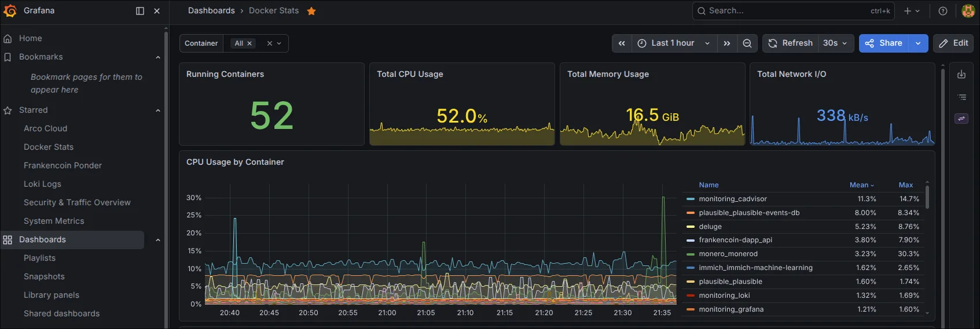Clear the Container variable selection
This screenshot has height=329, width=980.
click(269, 43)
